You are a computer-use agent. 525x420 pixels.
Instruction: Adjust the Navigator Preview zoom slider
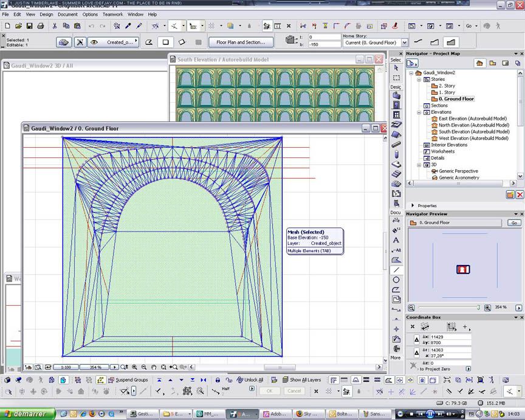(478, 308)
